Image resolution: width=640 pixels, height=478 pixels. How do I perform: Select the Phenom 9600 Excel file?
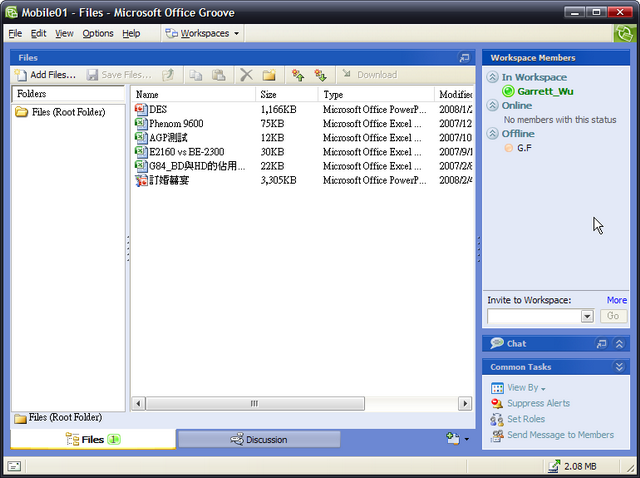[x=176, y=124]
